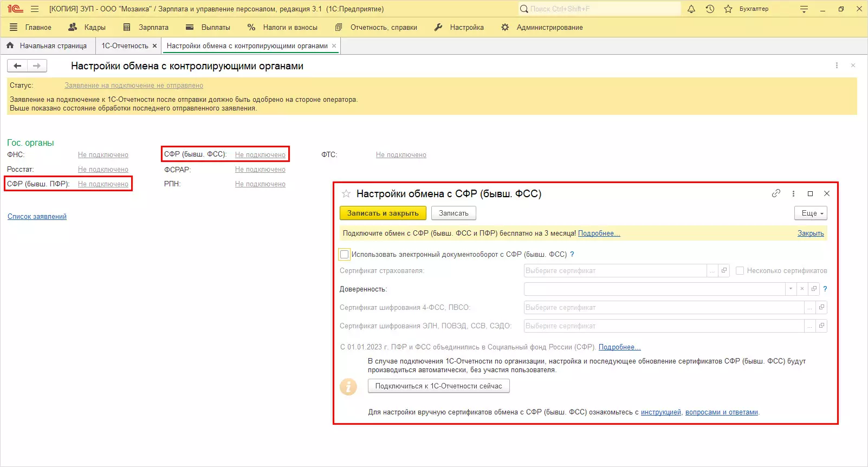Screen dimensions: 868x467
Task: Open the Кадры menu
Action: (x=87, y=27)
